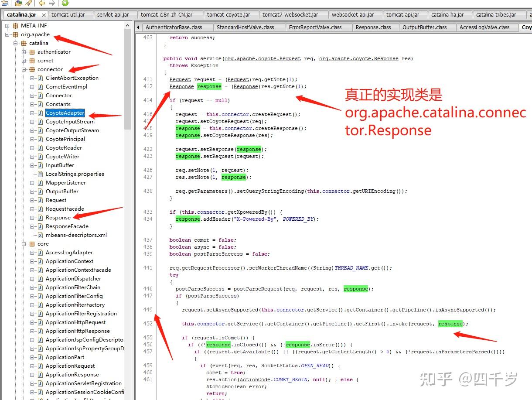Click the class icon beside AccessLogAdapter
The width and height of the screenshot is (532, 400).
pyautogui.click(x=40, y=253)
